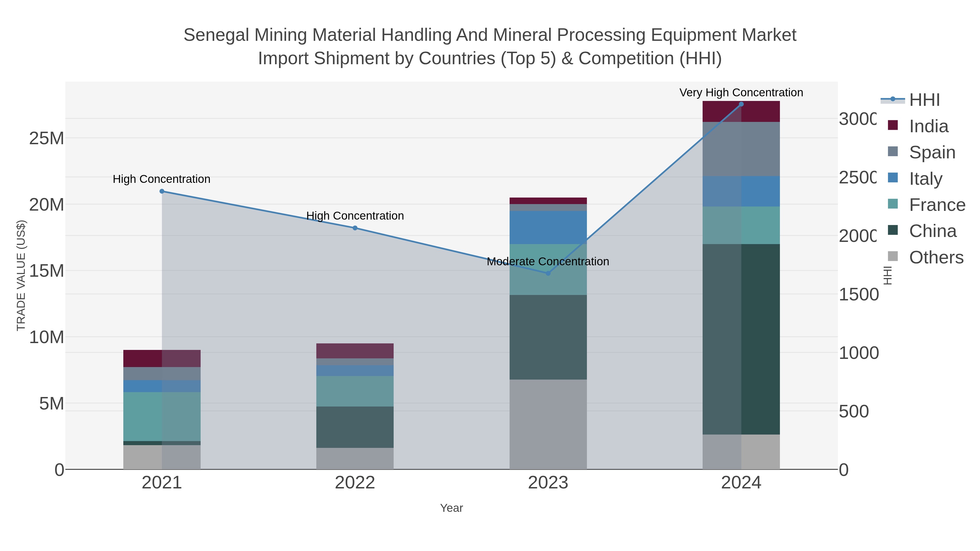
Task: Select the India segment of the 2021 bar
Action: (162, 359)
